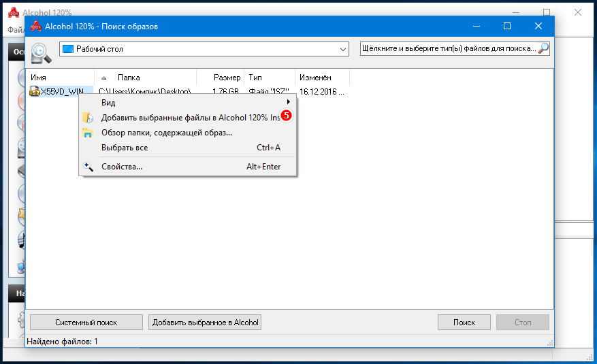This screenshot has width=597, height=364.
Task: Click the magnifier icon beside Свойства
Action: coord(88,167)
